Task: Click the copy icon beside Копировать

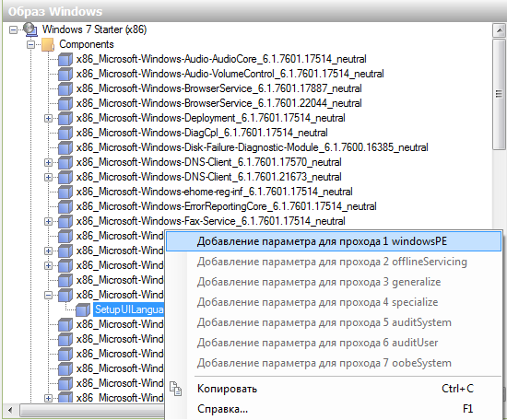Action: point(176,389)
